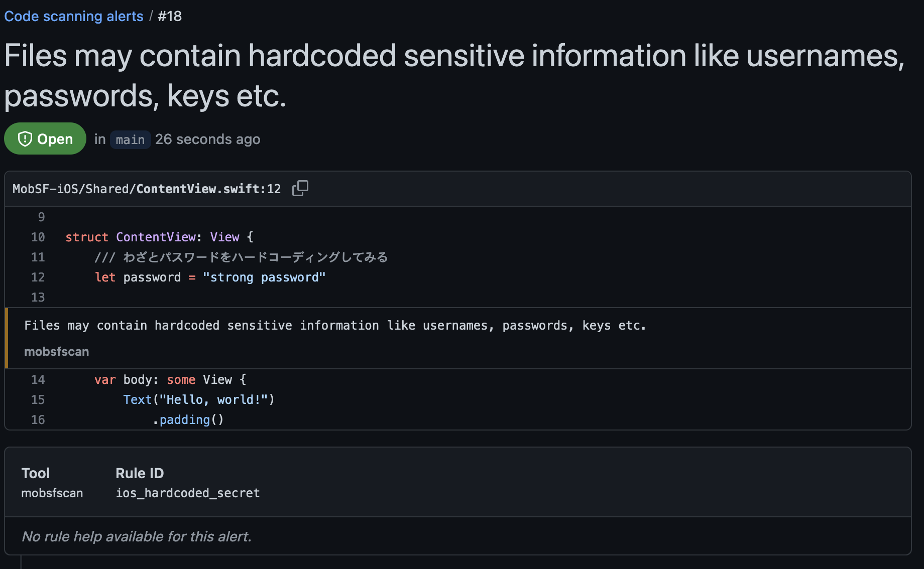Click line number 9 in snippet
The height and width of the screenshot is (569, 924).
(x=40, y=217)
